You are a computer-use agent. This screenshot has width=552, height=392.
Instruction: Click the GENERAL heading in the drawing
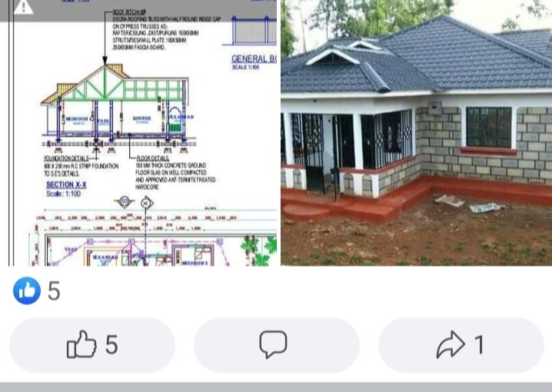pos(254,58)
